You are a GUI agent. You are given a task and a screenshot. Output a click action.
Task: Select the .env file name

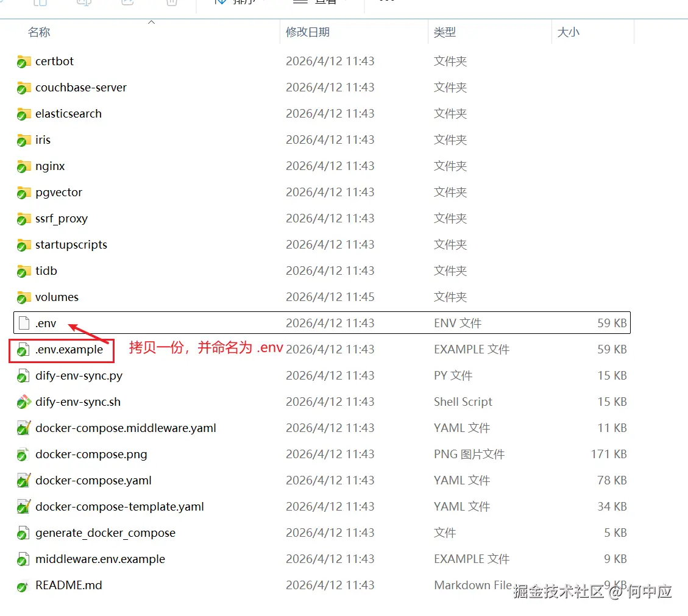(46, 324)
